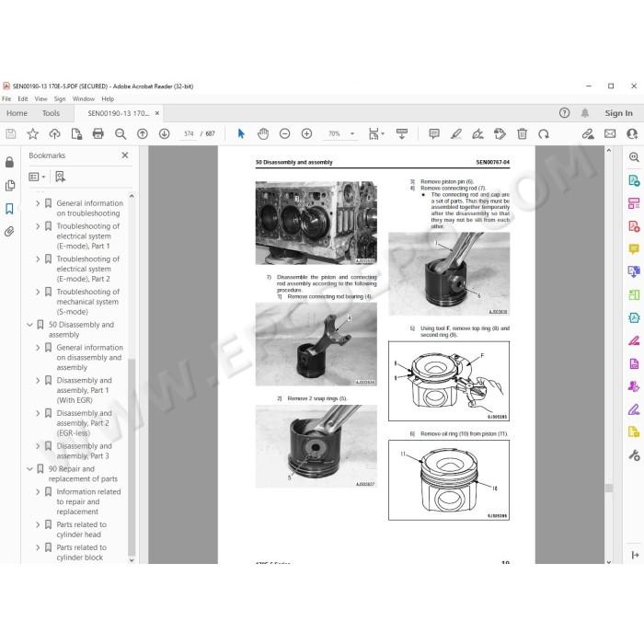This screenshot has width=644, height=644.
Task: Switch to the Tools tab
Action: click(x=51, y=113)
